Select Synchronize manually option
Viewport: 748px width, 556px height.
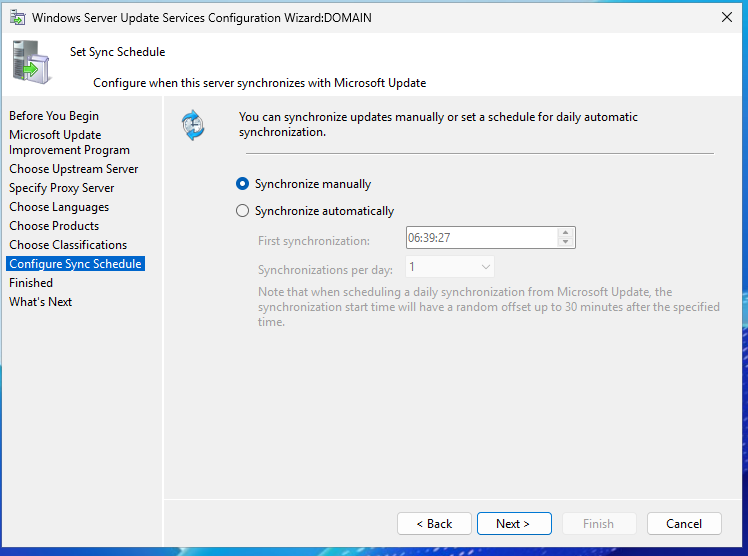pyautogui.click(x=303, y=184)
